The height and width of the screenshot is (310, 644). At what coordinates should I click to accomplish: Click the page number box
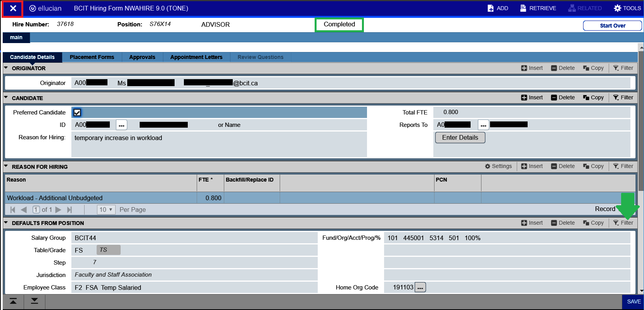click(36, 210)
